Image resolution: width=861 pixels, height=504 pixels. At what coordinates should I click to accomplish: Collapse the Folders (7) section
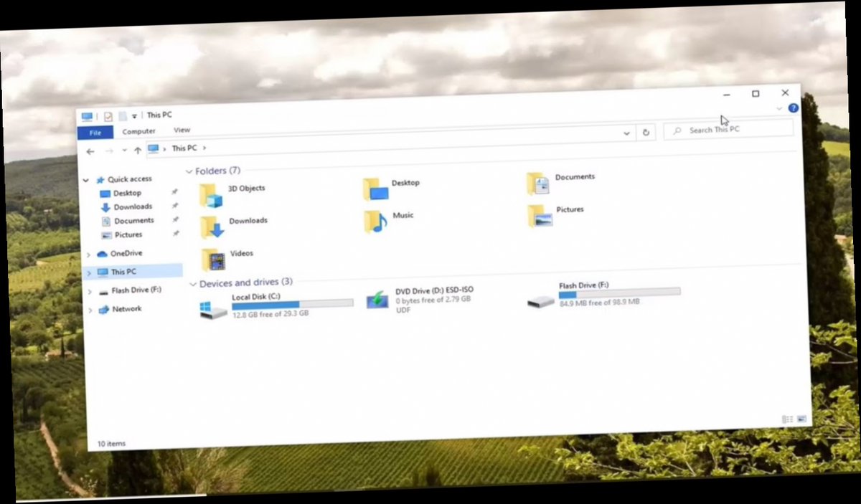189,171
